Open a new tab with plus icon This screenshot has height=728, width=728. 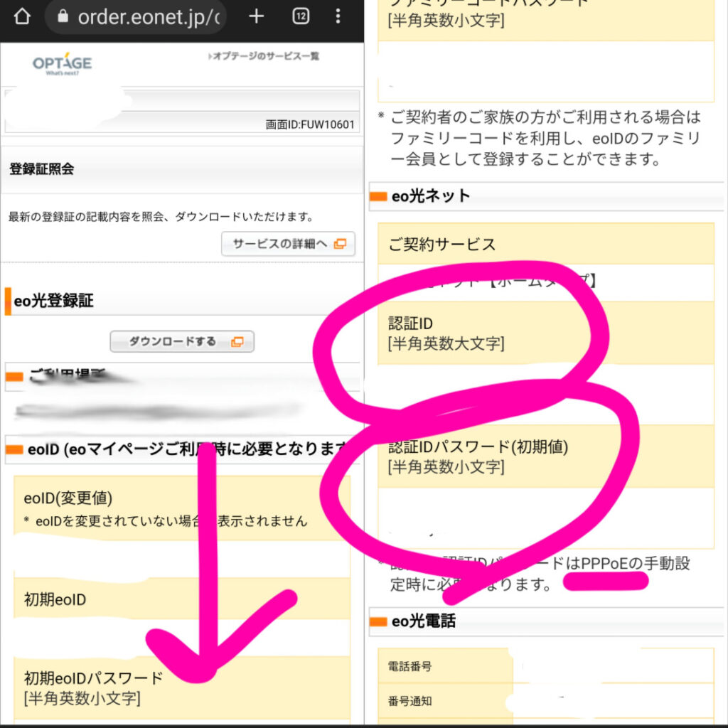pyautogui.click(x=256, y=17)
